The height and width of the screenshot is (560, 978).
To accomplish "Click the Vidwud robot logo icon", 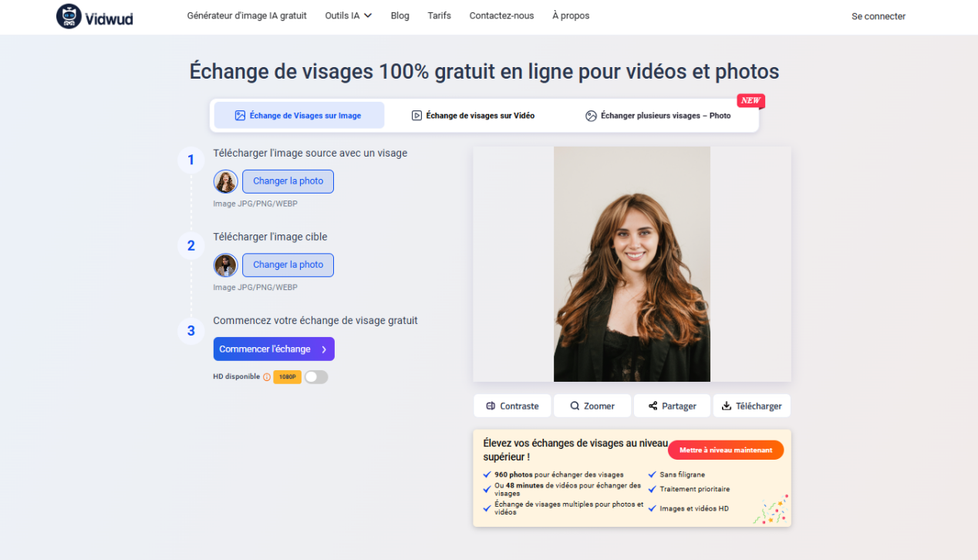I will pyautogui.click(x=70, y=15).
